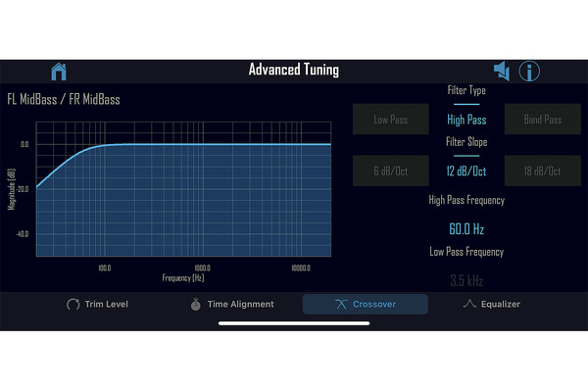Open the 3.5 kHz low pass frequency picker
The width and height of the screenshot is (588, 391).
[x=466, y=280]
